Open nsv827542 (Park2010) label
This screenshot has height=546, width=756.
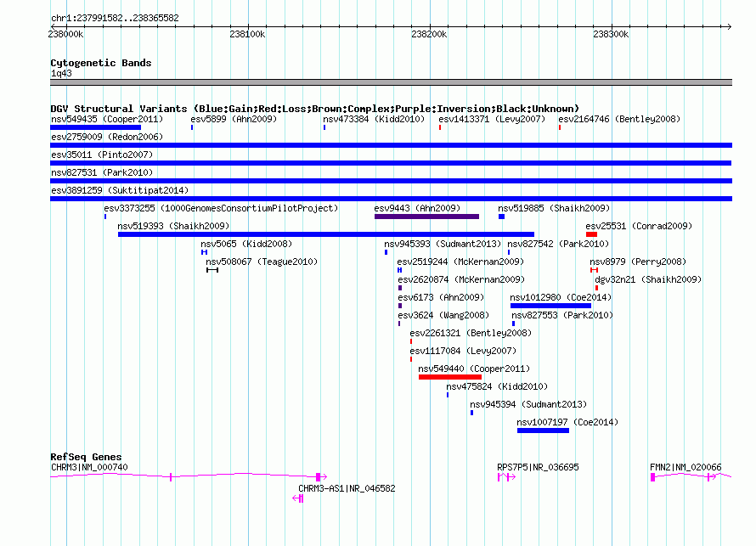[558, 244]
